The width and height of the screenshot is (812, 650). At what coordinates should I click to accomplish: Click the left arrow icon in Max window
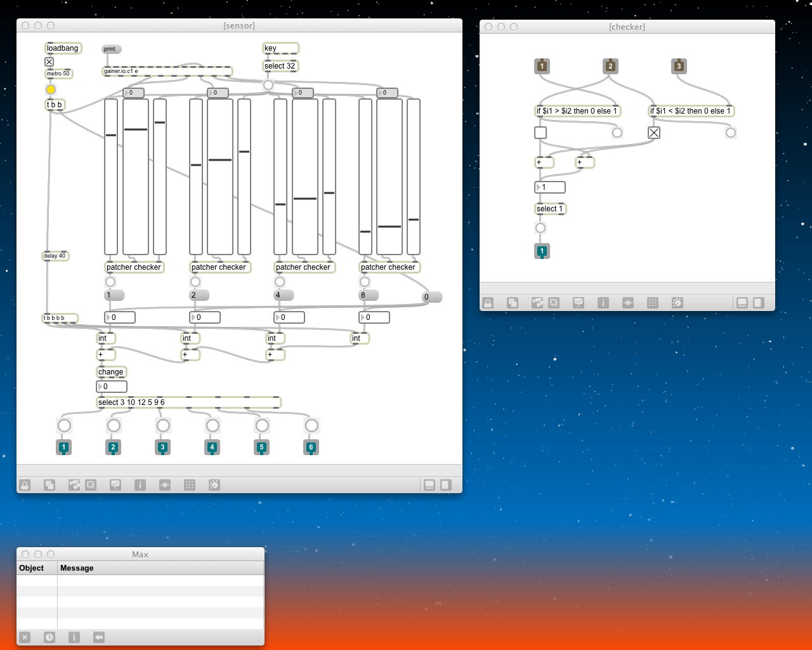[x=99, y=637]
